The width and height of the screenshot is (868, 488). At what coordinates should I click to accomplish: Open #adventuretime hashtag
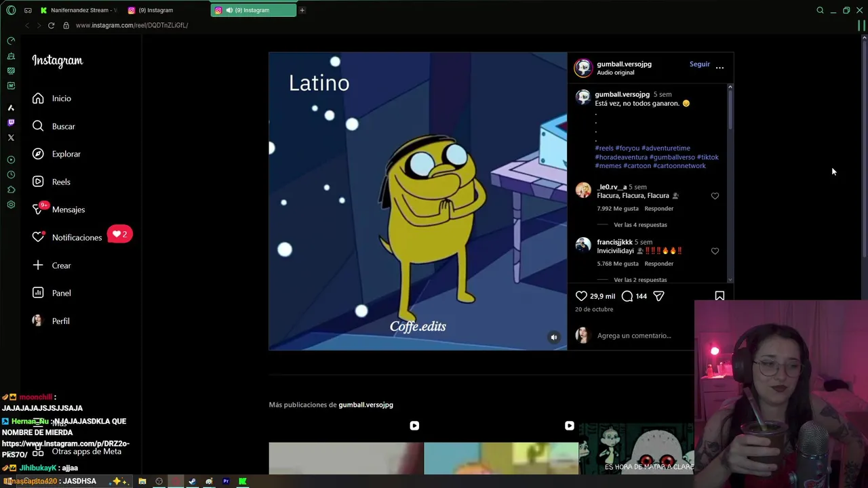pyautogui.click(x=666, y=148)
